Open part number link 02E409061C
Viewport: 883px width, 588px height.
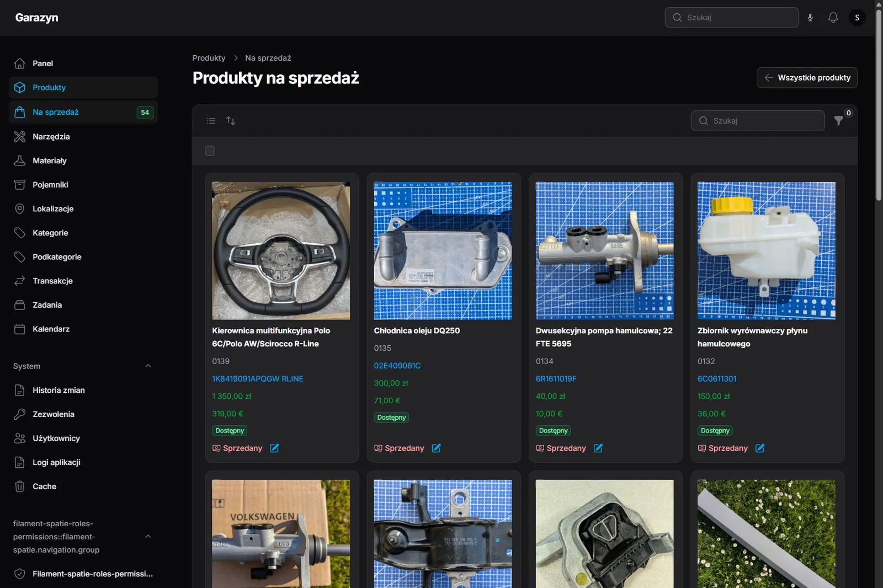pyautogui.click(x=397, y=366)
